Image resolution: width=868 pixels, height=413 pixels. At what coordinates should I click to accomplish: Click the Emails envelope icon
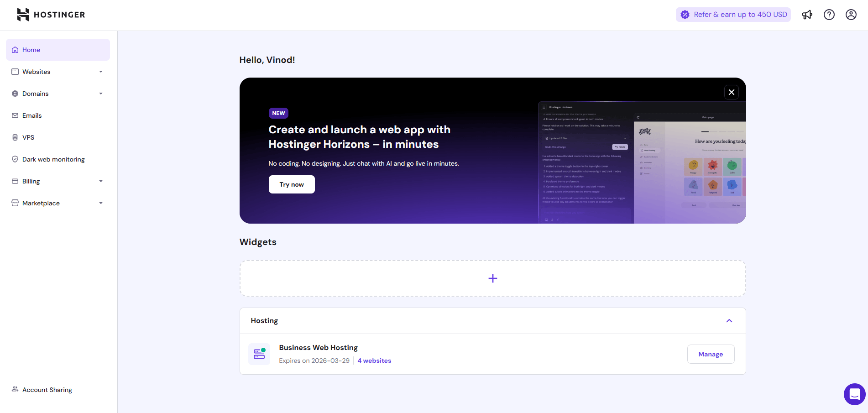click(x=15, y=115)
